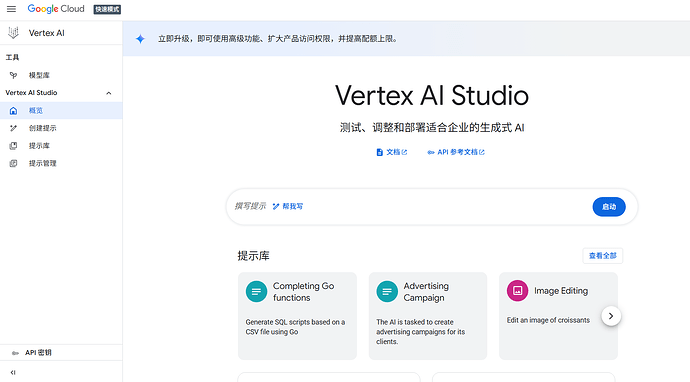Click the 启动 launch button
This screenshot has height=382, width=690.
pos(609,207)
